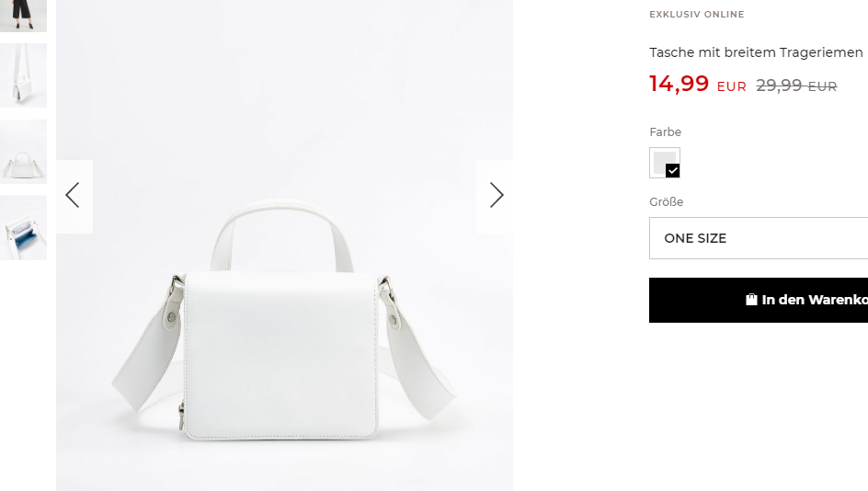Click the crossed-out 29,99 EUR original price

pyautogui.click(x=796, y=86)
